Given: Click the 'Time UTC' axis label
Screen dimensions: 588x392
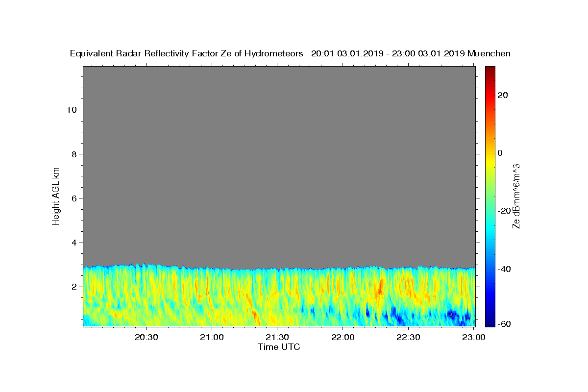Looking at the screenshot, I should pyautogui.click(x=279, y=347).
